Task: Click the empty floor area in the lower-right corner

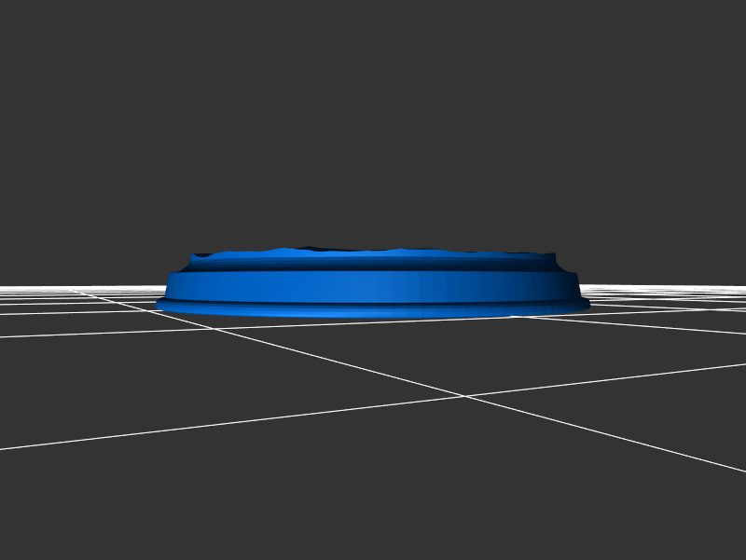Action: click(x=653, y=512)
